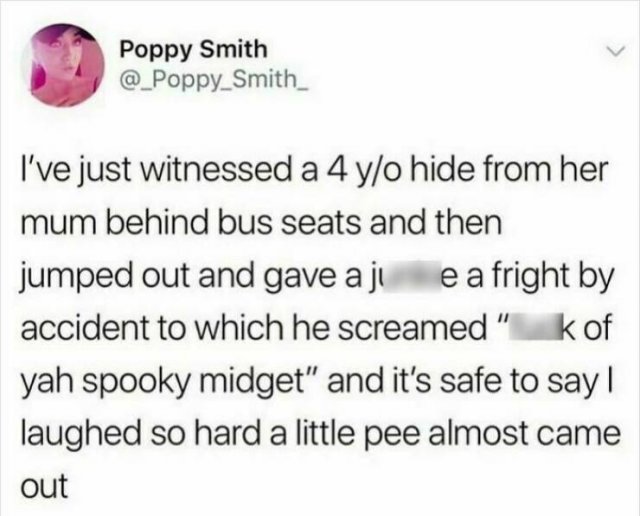Click the phrase "accident to which he screamed"

pyautogui.click(x=251, y=329)
